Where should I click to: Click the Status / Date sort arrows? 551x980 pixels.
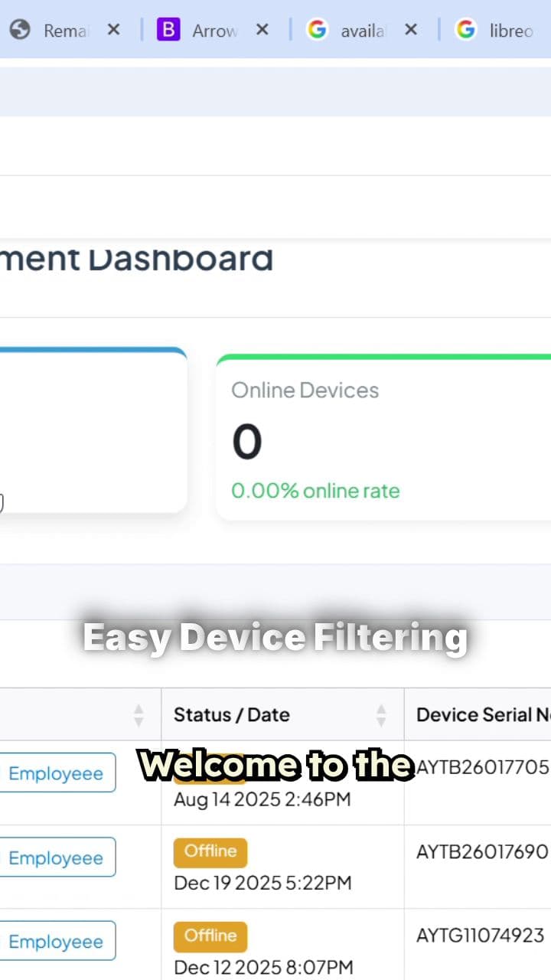381,714
